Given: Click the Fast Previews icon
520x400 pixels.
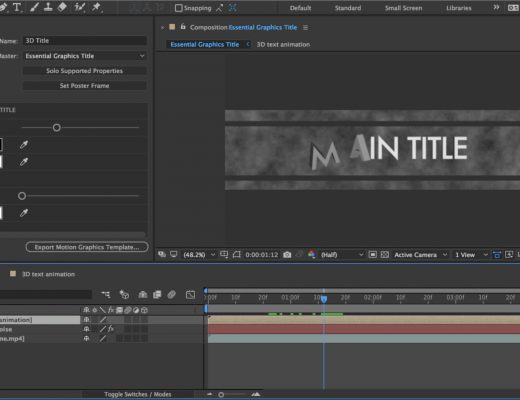Looking at the screenshot, I should [509, 255].
